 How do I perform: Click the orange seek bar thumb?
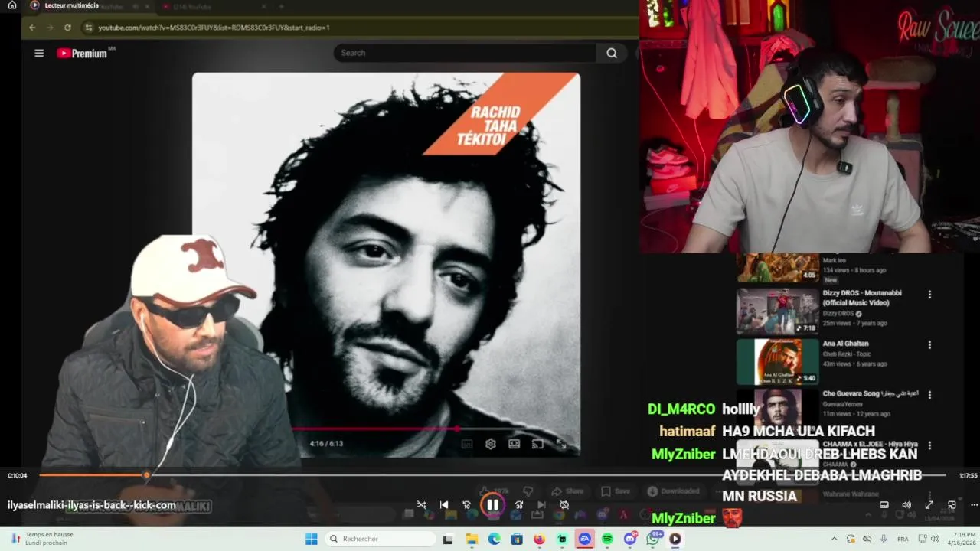[146, 475]
